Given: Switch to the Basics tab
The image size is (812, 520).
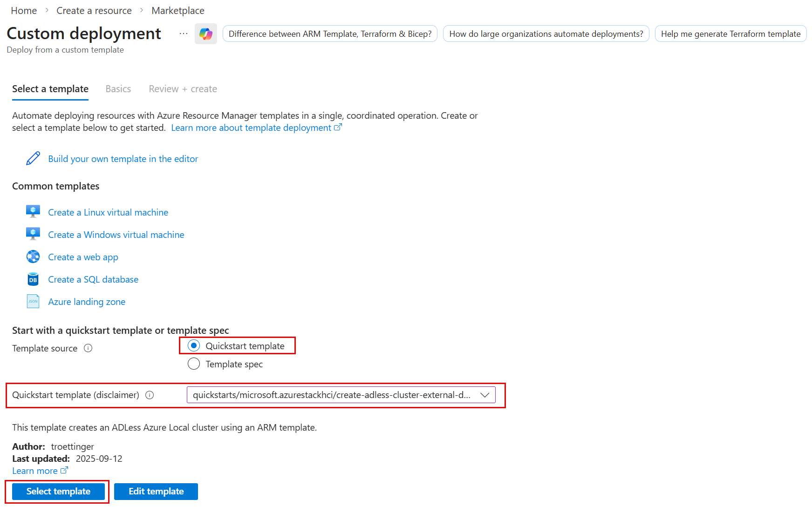Looking at the screenshot, I should click(118, 89).
